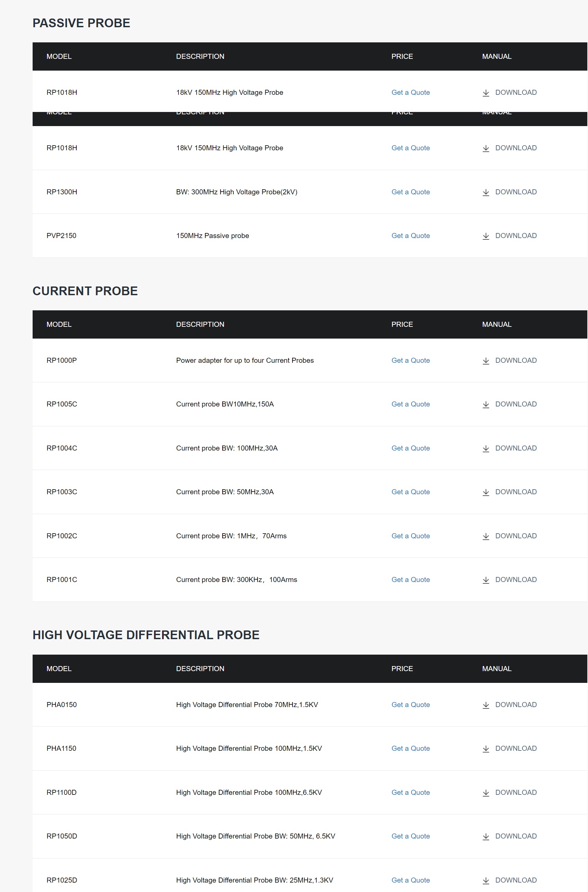This screenshot has height=892, width=588.
Task: Click download icon for RP1004C manual
Action: pos(485,449)
